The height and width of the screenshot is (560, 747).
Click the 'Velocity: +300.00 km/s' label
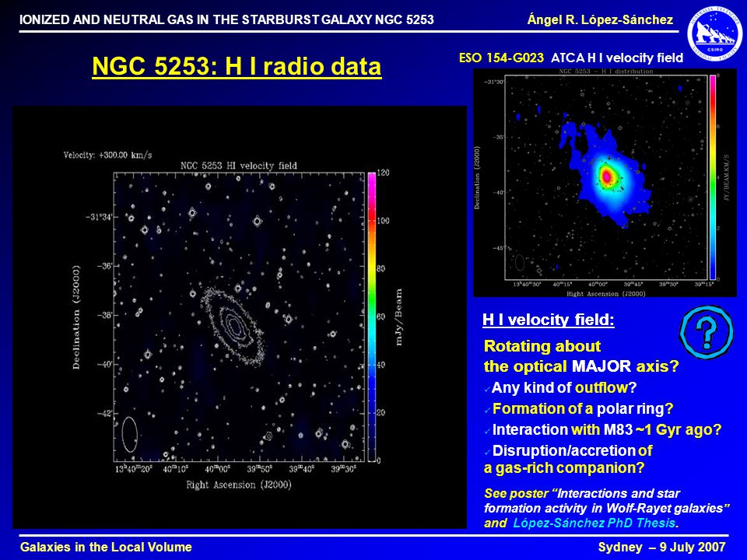point(107,155)
